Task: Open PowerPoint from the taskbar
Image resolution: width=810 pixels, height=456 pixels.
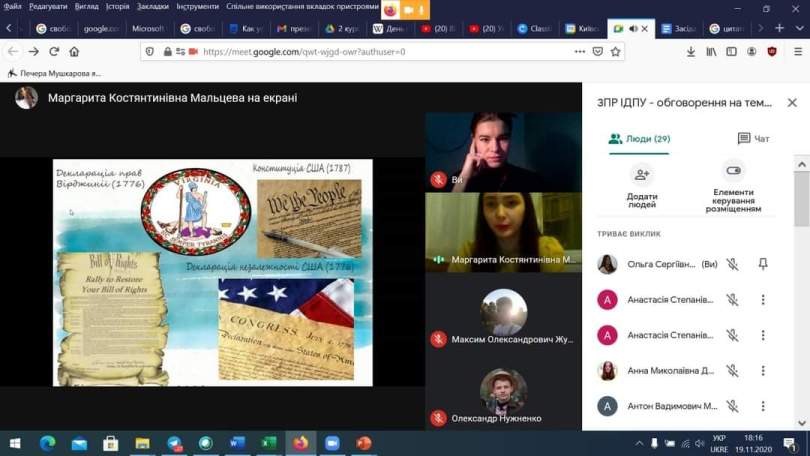Action: pos(364,443)
